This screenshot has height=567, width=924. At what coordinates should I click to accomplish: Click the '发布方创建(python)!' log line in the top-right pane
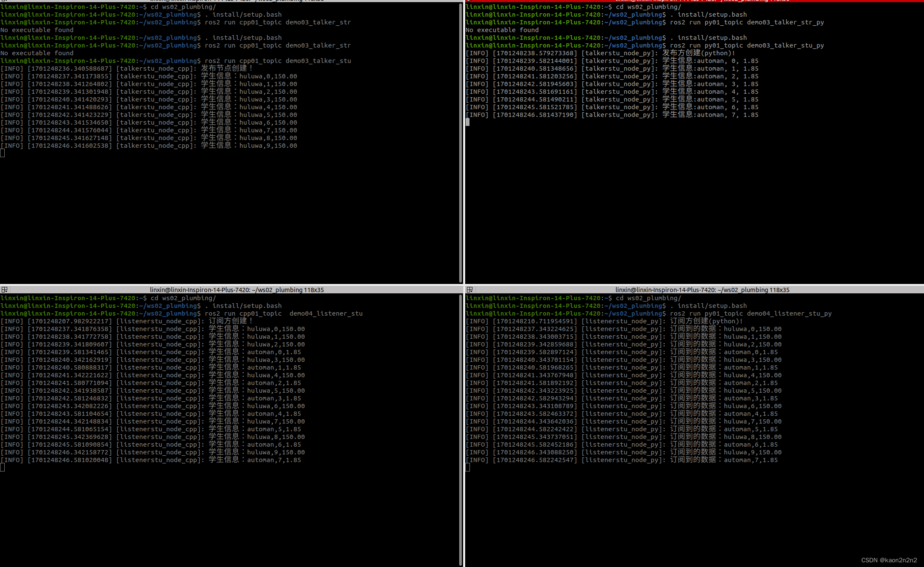pos(601,53)
